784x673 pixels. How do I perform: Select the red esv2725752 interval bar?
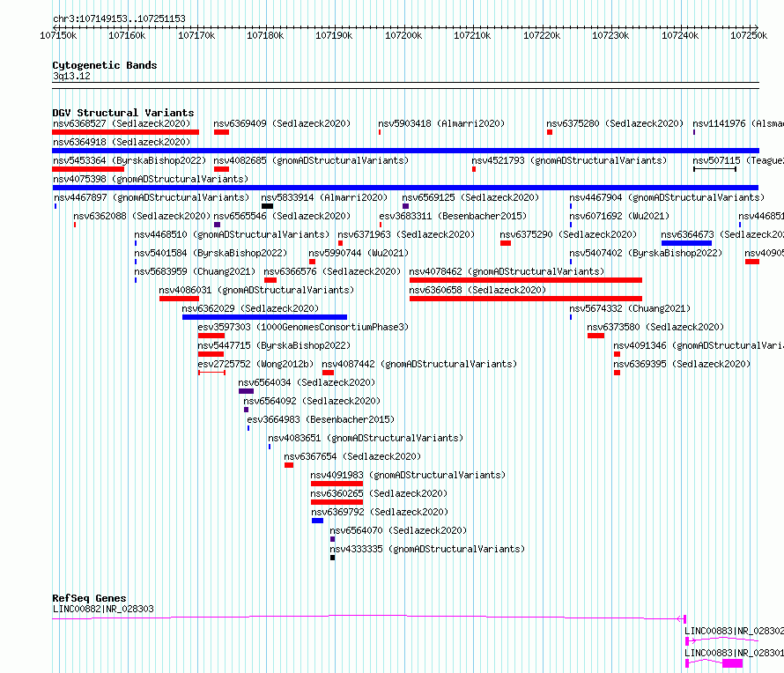point(212,373)
